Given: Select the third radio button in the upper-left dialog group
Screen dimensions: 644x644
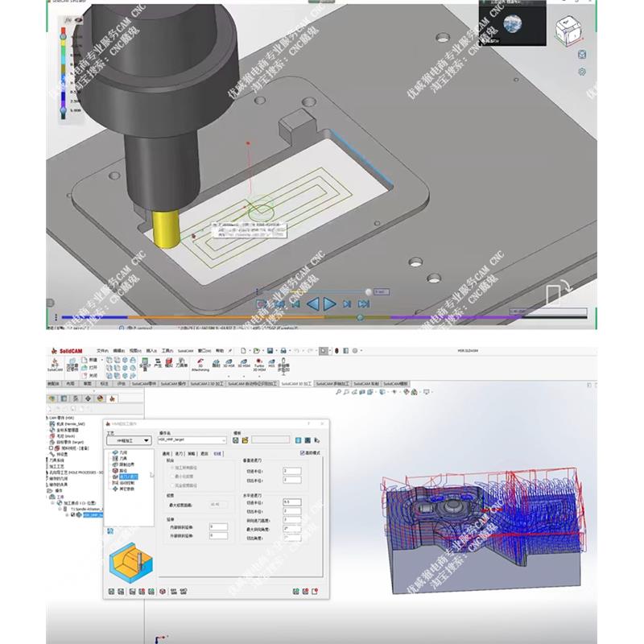Looking at the screenshot, I should (x=172, y=485).
